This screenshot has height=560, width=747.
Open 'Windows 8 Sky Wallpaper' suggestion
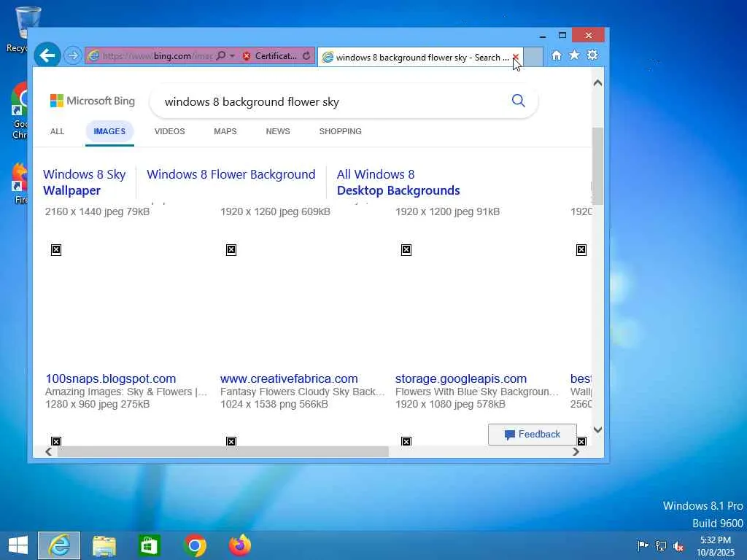click(x=85, y=182)
